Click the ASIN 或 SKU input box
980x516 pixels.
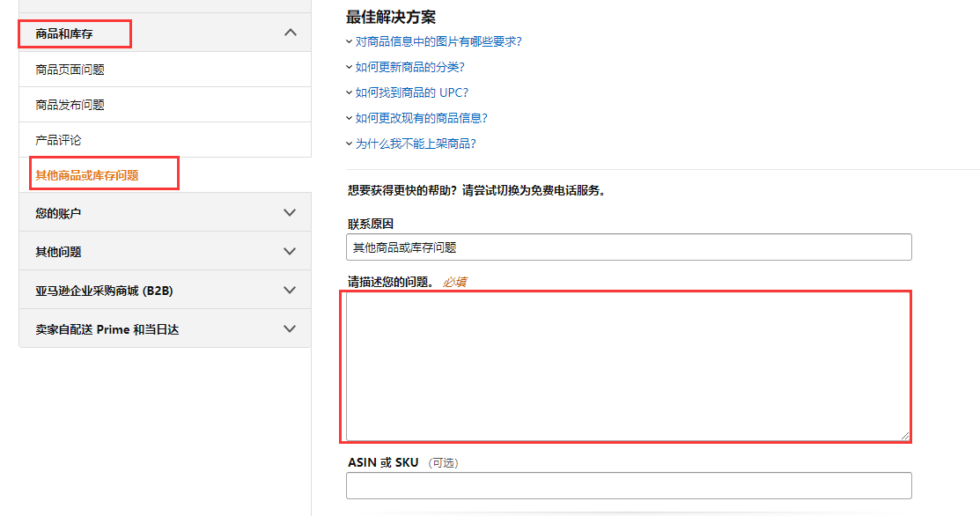(629, 486)
